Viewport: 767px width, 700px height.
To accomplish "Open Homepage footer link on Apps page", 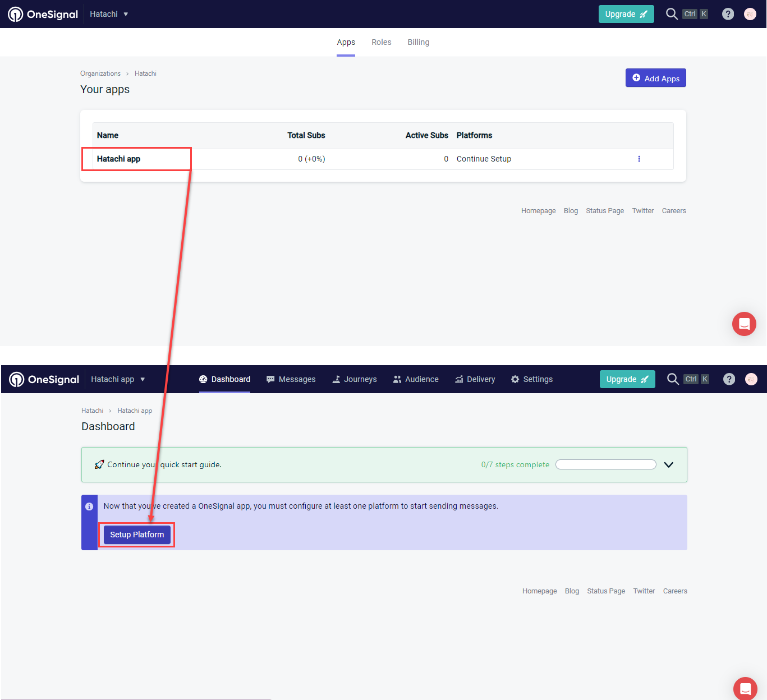I will tap(539, 211).
